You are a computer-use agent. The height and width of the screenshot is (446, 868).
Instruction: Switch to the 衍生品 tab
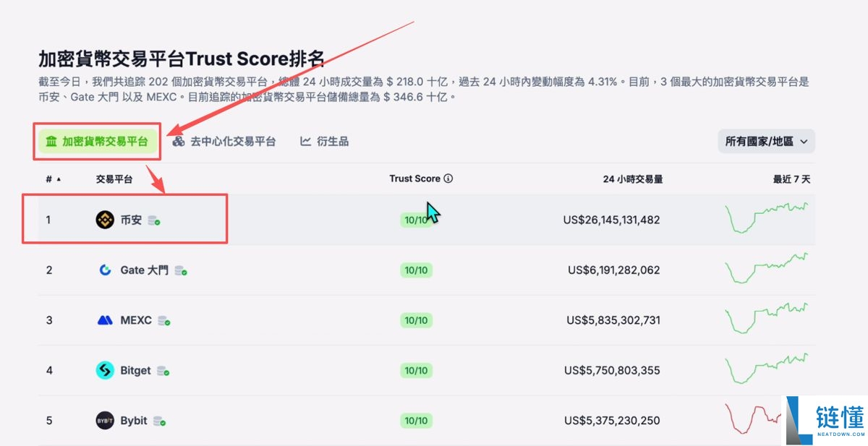[x=325, y=142]
